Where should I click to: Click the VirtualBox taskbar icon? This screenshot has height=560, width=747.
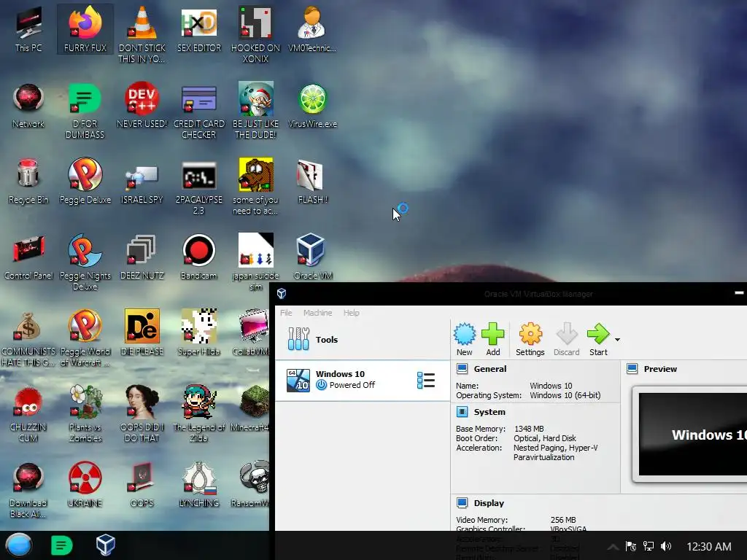click(105, 545)
